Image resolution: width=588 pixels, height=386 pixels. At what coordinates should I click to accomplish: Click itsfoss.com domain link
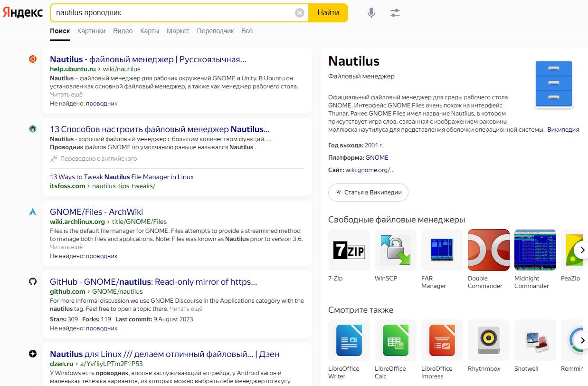67,186
